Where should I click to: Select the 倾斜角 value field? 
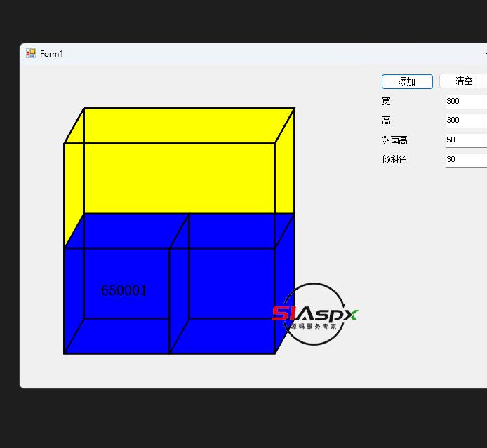pyautogui.click(x=465, y=159)
